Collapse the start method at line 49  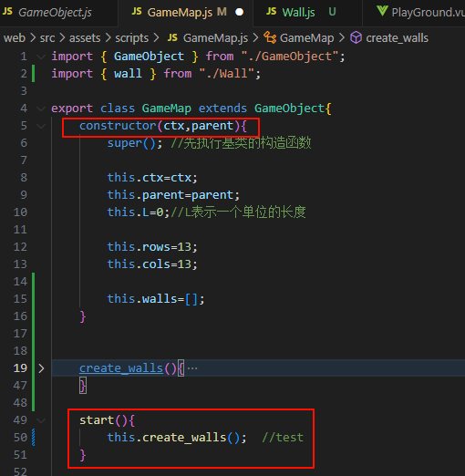pyautogui.click(x=41, y=420)
